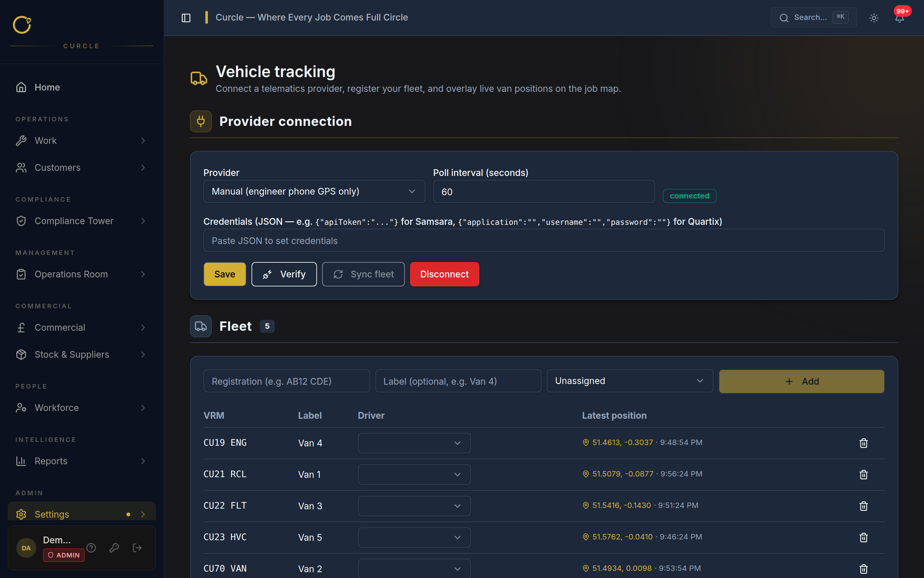Open driver dropdown for CU22 FLT
The height and width of the screenshot is (578, 924).
[414, 506]
